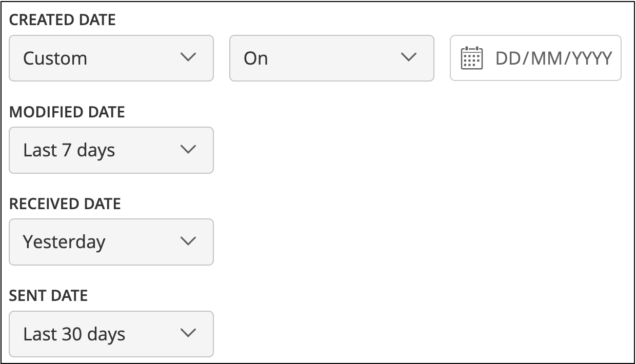This screenshot has height=364, width=636.
Task: Click the chevron arrow beside On
Action: click(x=409, y=57)
